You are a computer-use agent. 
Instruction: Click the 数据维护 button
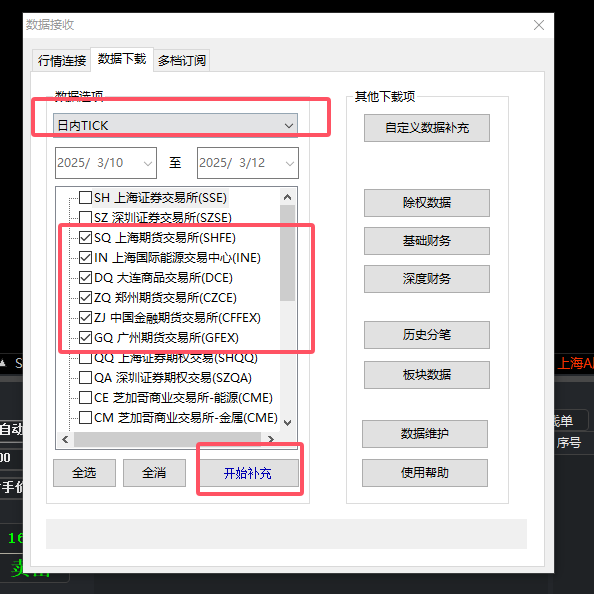425,434
